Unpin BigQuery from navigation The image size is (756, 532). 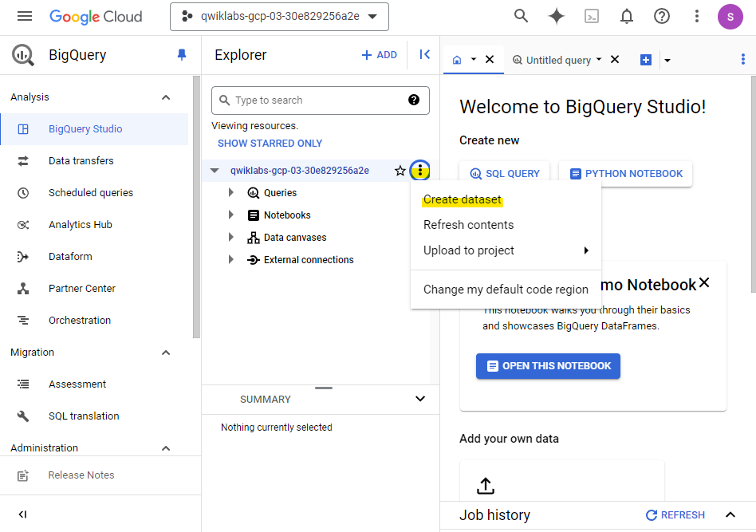click(182, 54)
